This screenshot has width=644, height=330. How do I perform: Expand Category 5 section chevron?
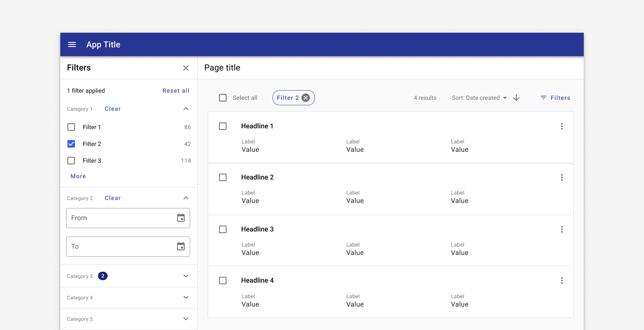coord(186,319)
